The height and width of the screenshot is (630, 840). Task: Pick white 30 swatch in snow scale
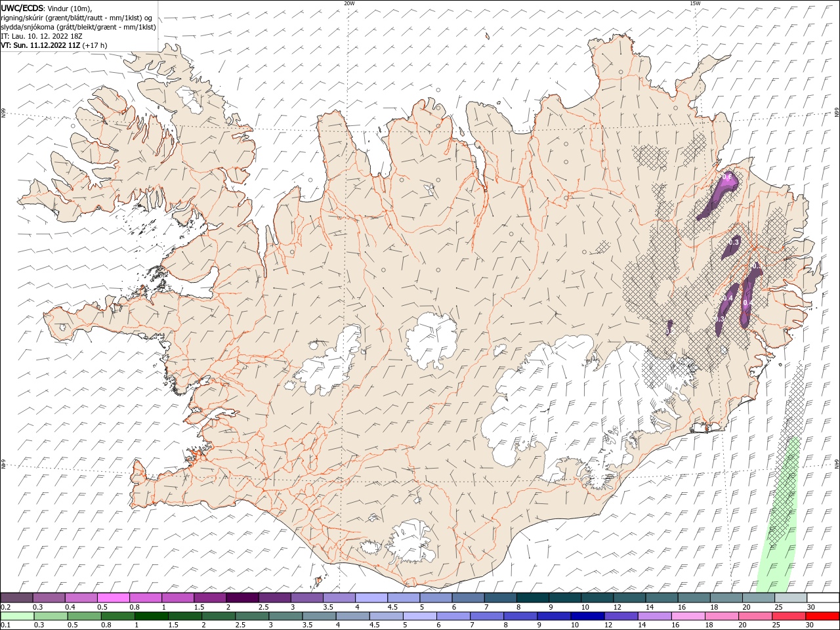pyautogui.click(x=822, y=598)
